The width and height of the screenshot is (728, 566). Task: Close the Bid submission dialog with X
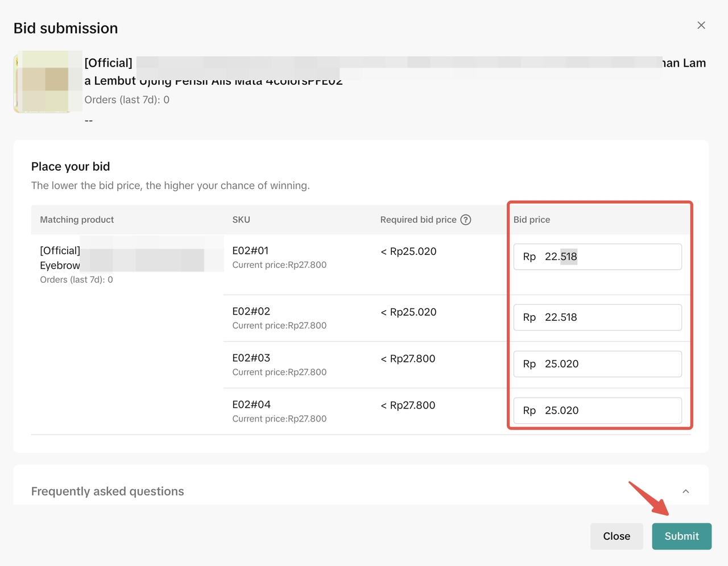(701, 25)
